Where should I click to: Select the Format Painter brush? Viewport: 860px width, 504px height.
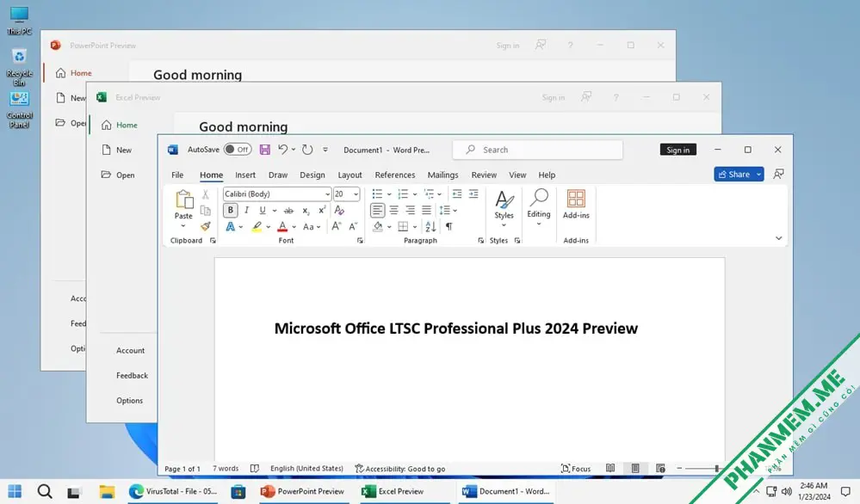point(205,226)
